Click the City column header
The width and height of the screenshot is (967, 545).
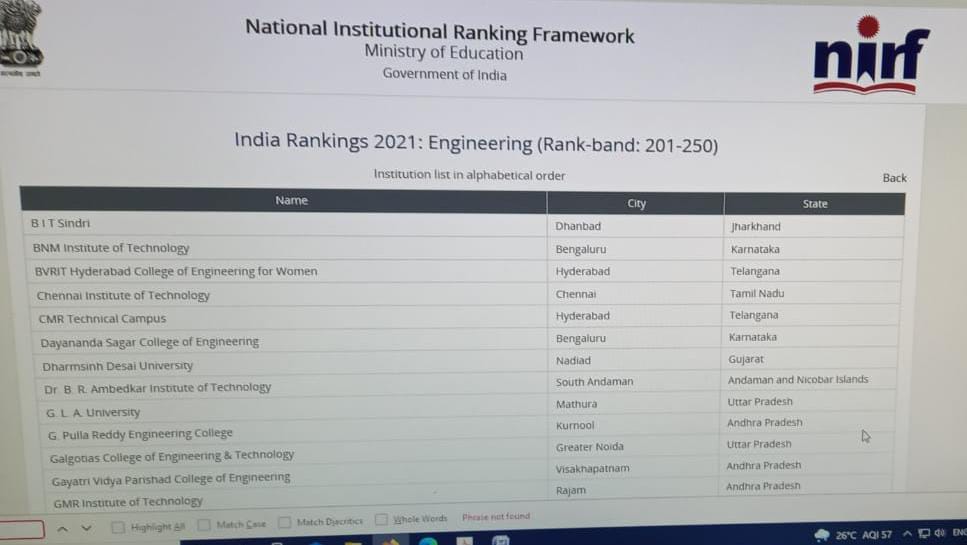[x=636, y=203]
